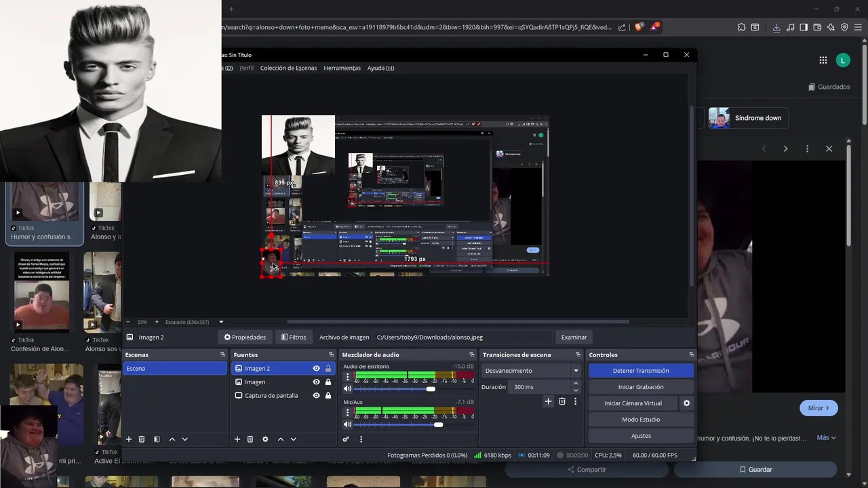This screenshot has height=488, width=868.
Task: Mute Audio del escritorio speaker
Action: tap(348, 389)
